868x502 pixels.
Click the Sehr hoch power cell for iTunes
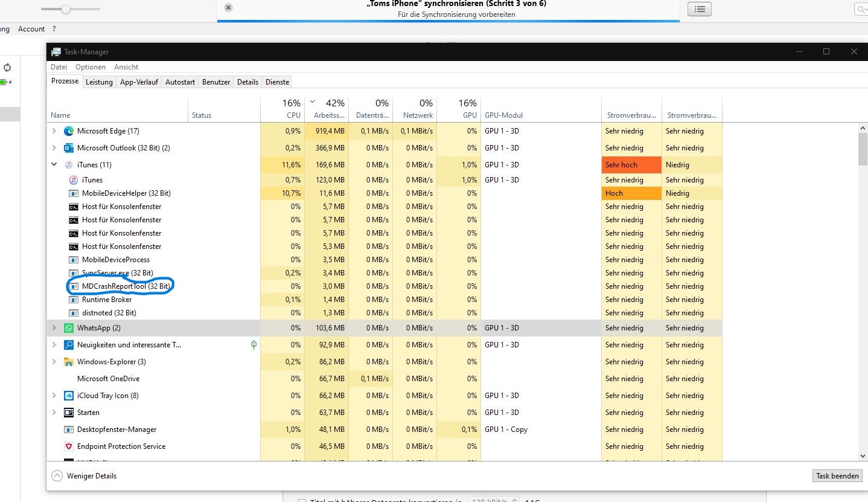tap(631, 165)
